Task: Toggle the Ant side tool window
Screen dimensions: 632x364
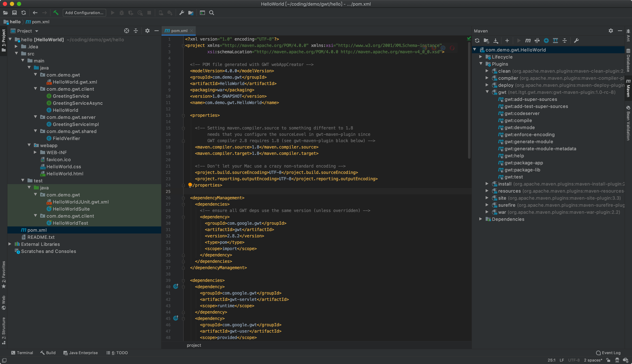Action: [x=628, y=35]
